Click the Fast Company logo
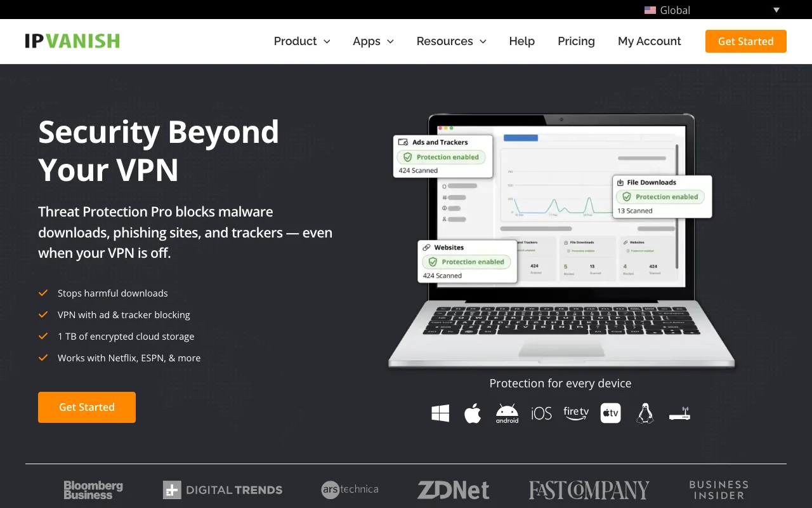This screenshot has height=508, width=812. pos(589,490)
